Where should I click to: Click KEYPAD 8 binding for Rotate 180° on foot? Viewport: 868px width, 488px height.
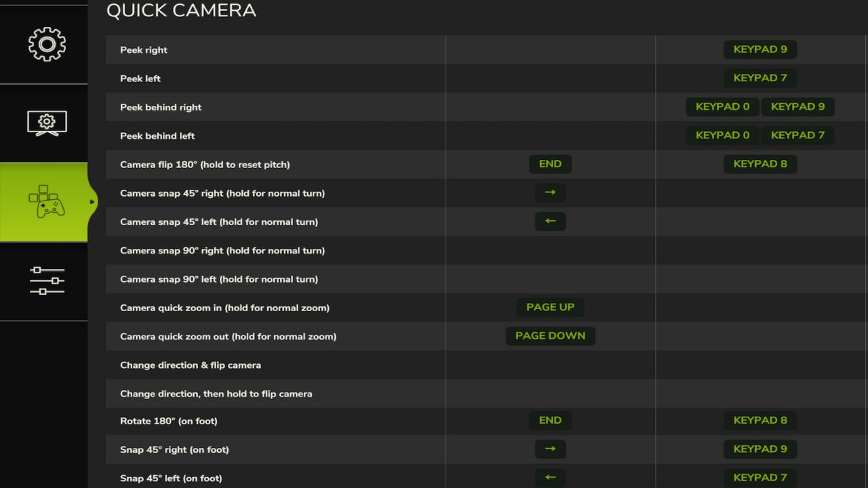(x=759, y=420)
